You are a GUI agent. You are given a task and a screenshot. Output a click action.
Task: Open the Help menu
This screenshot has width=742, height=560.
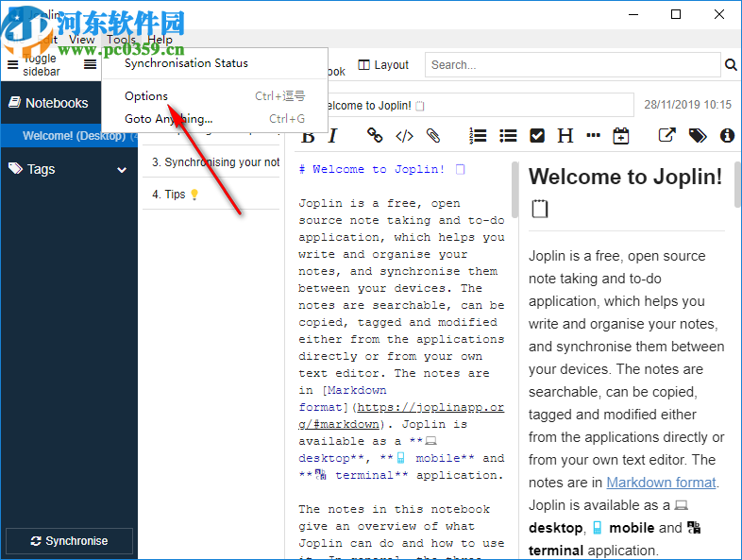160,40
